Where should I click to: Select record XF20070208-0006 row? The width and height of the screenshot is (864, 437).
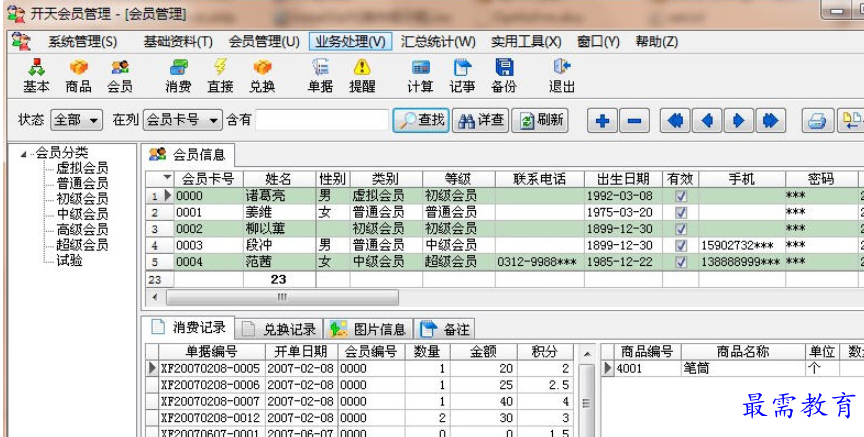(x=360, y=385)
